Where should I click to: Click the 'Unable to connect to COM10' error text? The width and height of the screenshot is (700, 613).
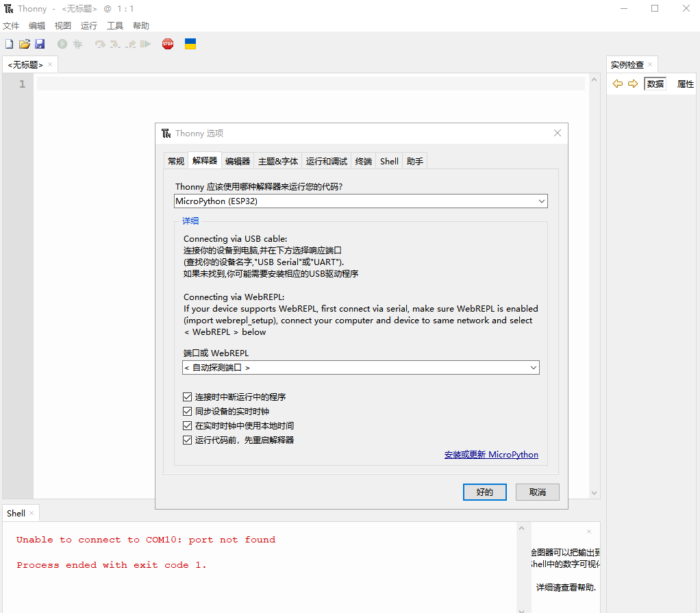(x=146, y=540)
